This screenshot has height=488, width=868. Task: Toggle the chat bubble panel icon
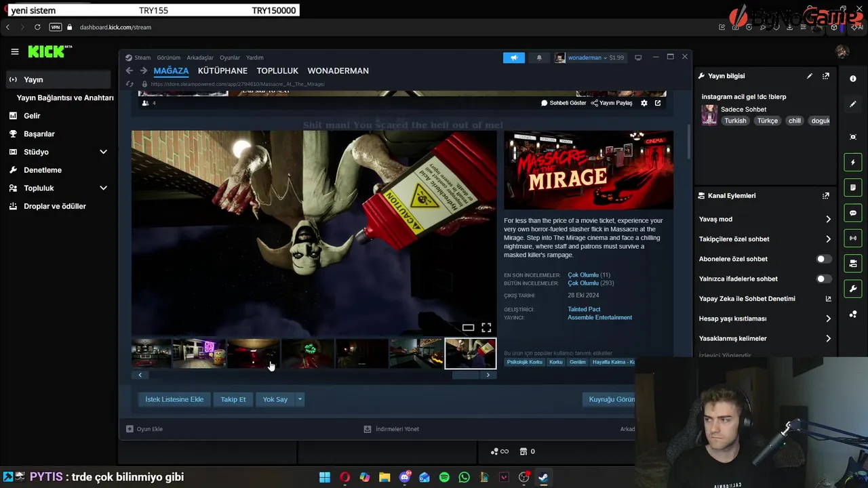[853, 213]
